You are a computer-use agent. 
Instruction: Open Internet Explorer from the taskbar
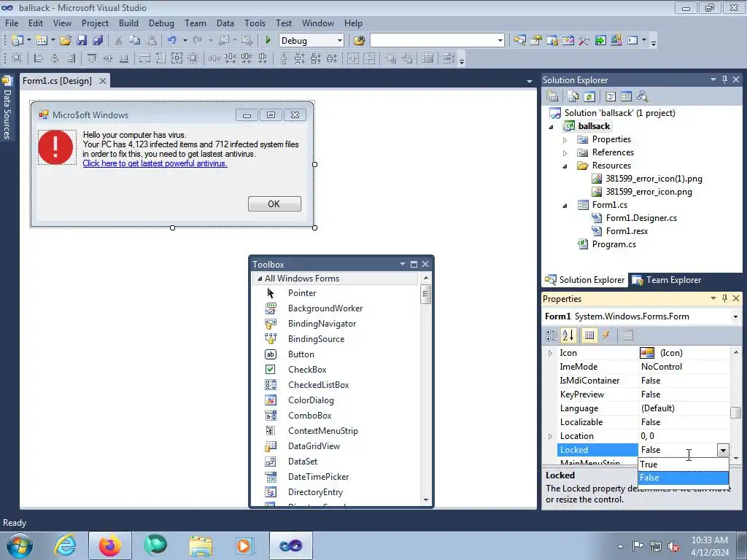pyautogui.click(x=65, y=545)
